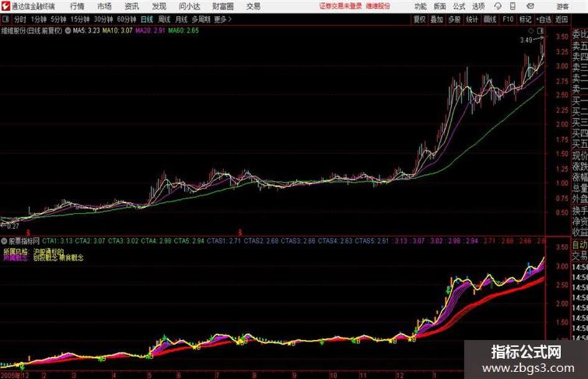Toggle the right side panel icon
This screenshot has width=588, height=379.
click(540, 30)
